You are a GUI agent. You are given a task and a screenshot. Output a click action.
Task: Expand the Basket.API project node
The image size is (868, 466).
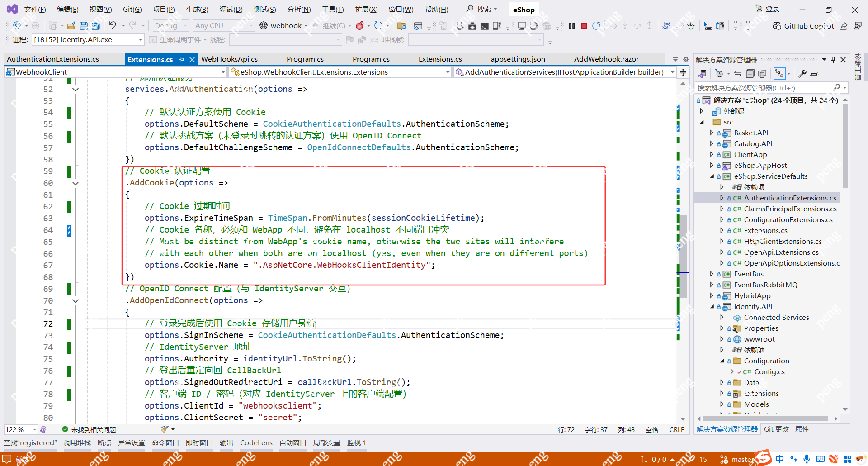point(712,133)
